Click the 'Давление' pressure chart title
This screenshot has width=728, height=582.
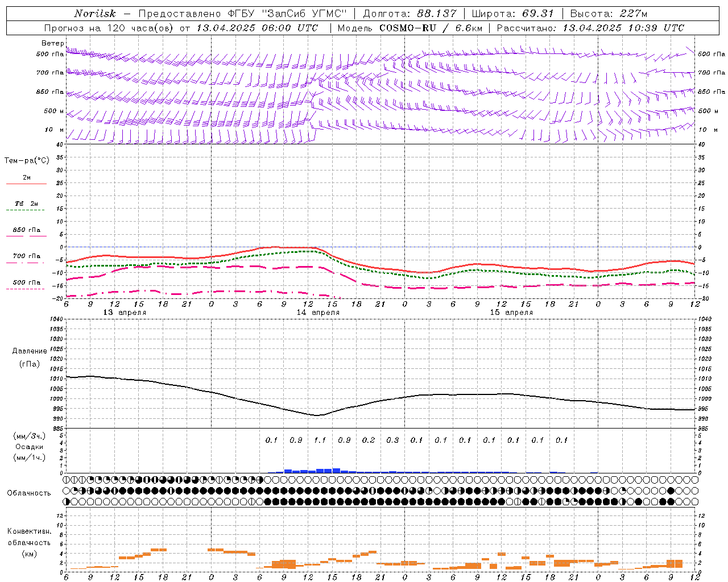click(30, 351)
